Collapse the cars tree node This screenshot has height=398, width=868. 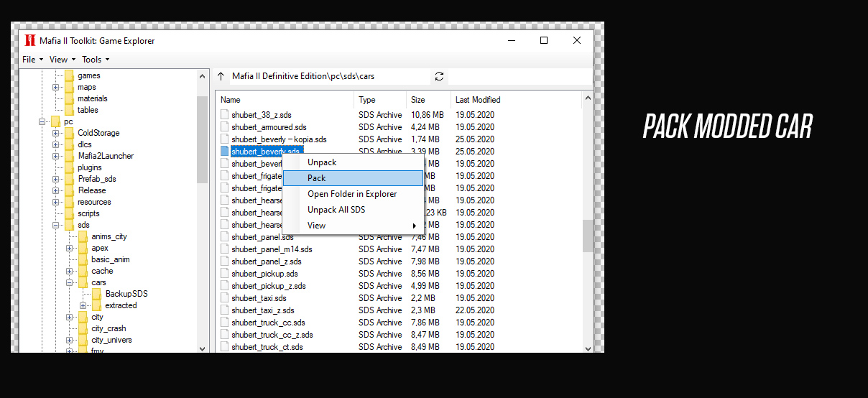click(70, 282)
